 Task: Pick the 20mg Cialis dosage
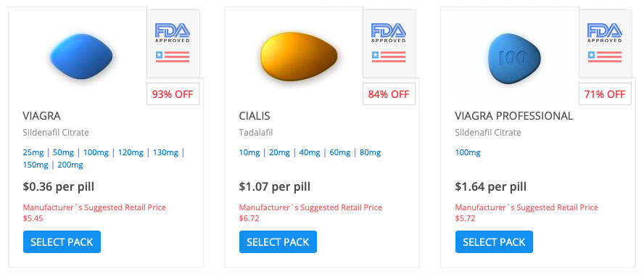[279, 153]
